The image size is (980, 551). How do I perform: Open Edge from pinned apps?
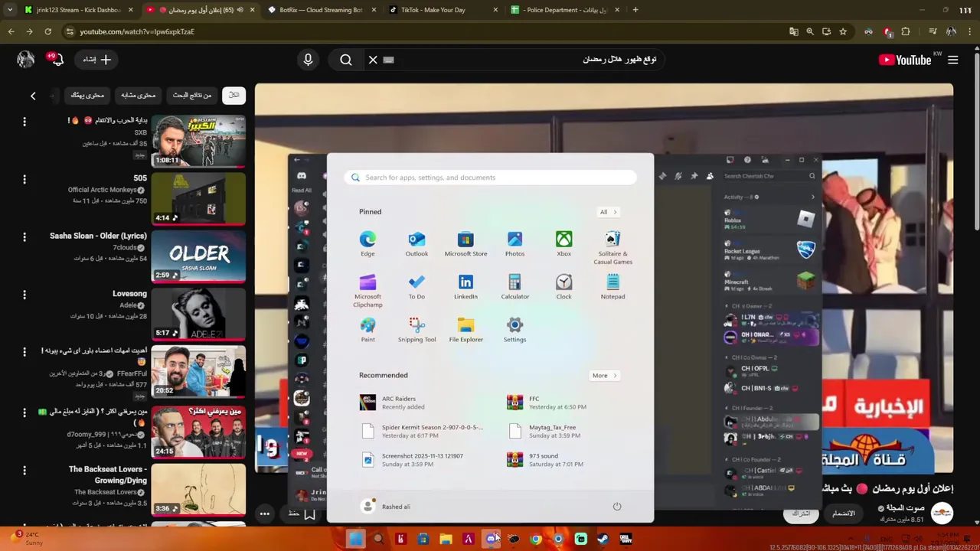[x=367, y=244]
